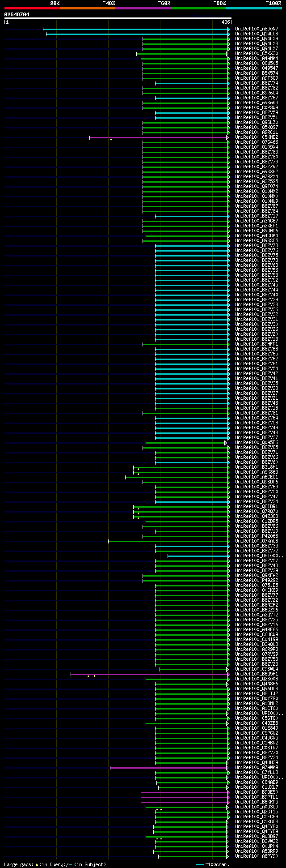Open the UniRef100_C5KHD2 hit label
The width and height of the screenshot is (286, 868).
tap(257, 137)
